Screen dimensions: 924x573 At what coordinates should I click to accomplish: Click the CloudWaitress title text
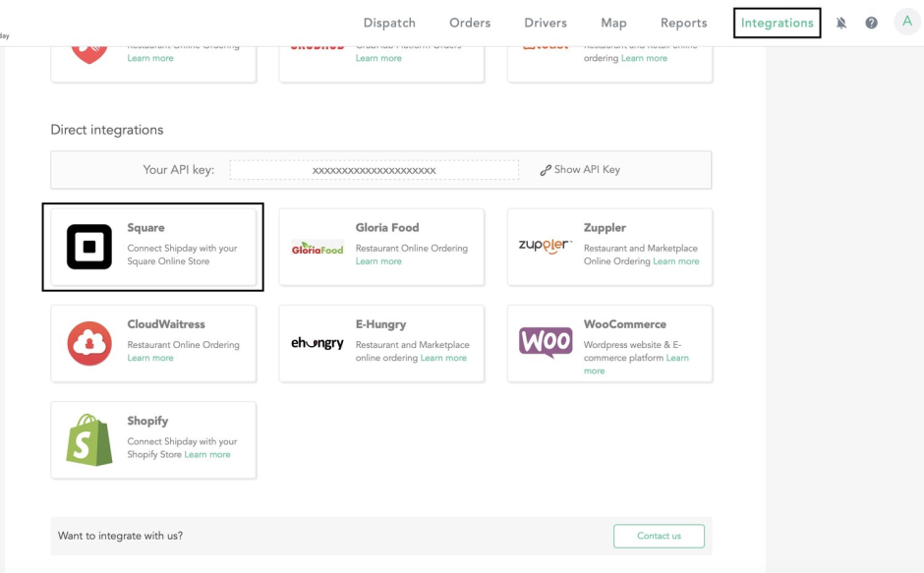[166, 324]
